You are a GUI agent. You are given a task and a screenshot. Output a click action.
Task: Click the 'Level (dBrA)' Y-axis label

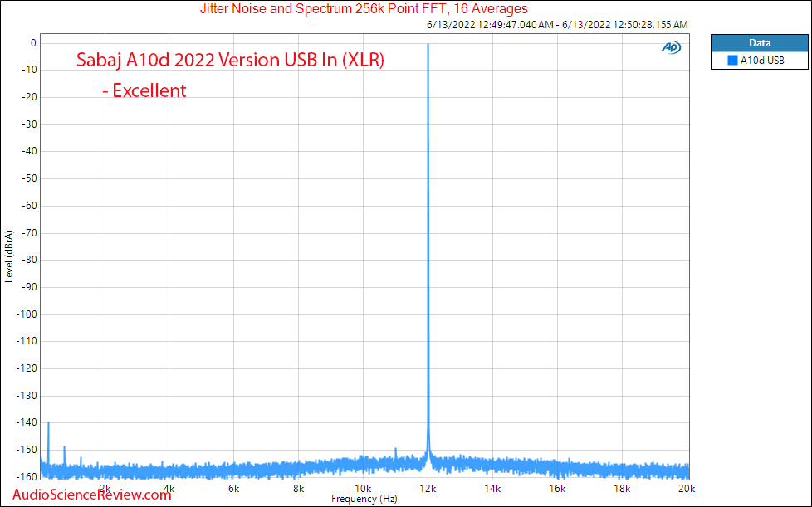point(9,256)
